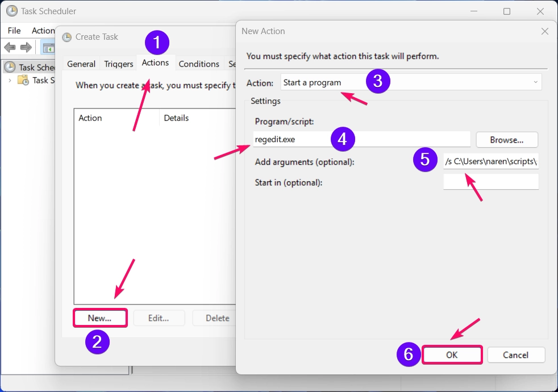Click the 'You must specify what action' text
This screenshot has height=392, width=558.
[x=342, y=56]
